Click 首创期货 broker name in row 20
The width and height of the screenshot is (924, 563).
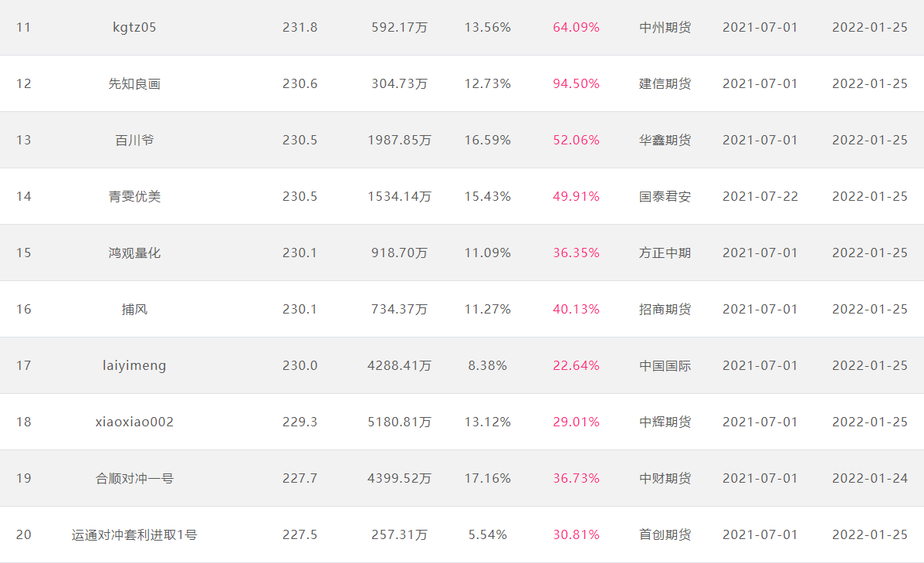click(665, 534)
